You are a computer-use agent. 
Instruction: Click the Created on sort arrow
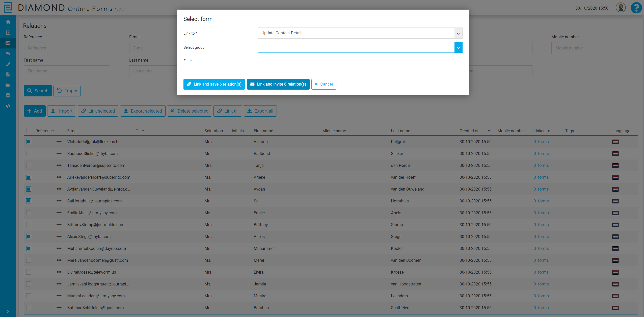point(489,130)
